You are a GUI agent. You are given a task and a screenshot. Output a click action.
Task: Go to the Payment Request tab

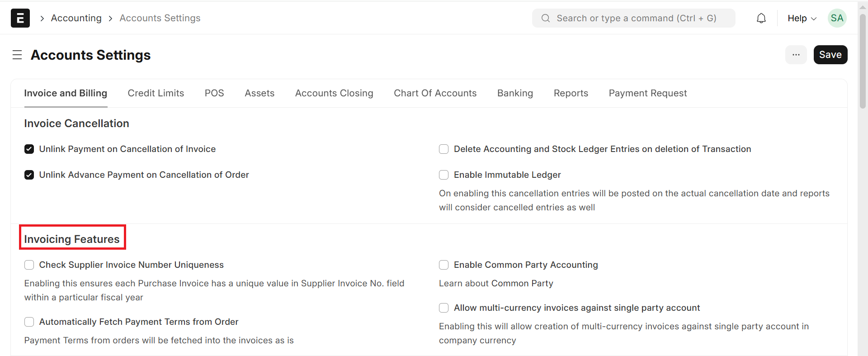tap(647, 93)
